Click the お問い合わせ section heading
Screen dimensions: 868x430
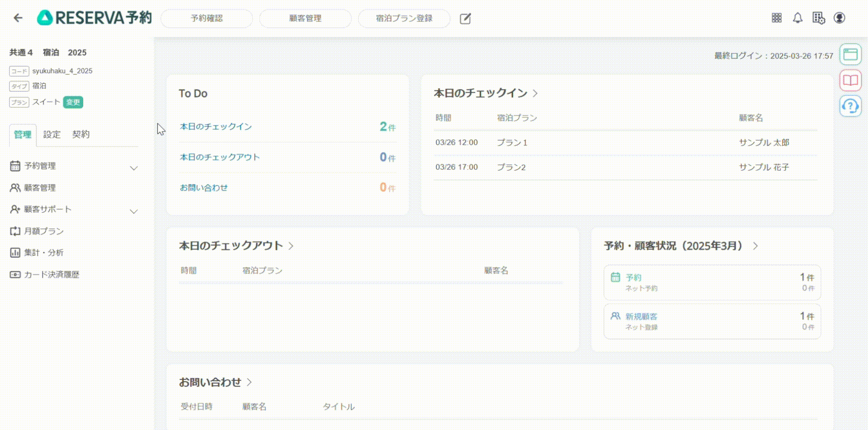[210, 382]
